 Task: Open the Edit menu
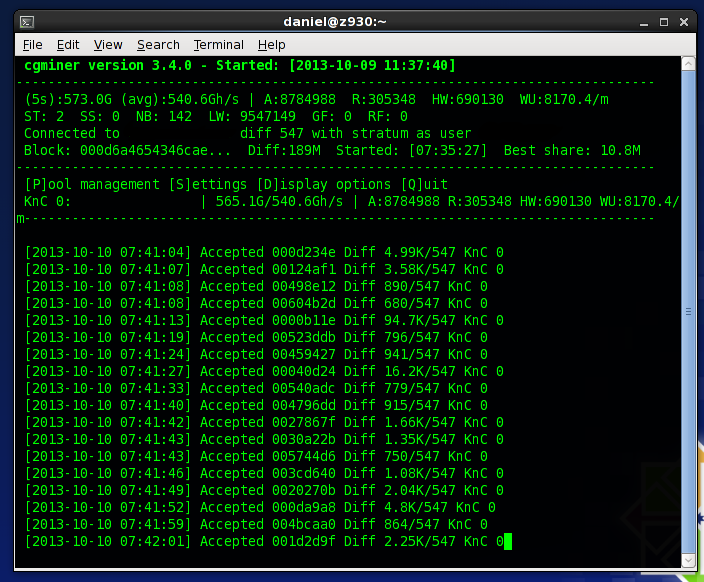click(x=68, y=45)
